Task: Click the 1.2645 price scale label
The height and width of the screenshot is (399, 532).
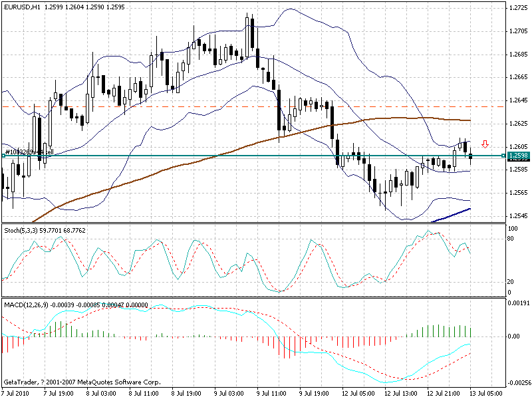Action: pyautogui.click(x=519, y=100)
